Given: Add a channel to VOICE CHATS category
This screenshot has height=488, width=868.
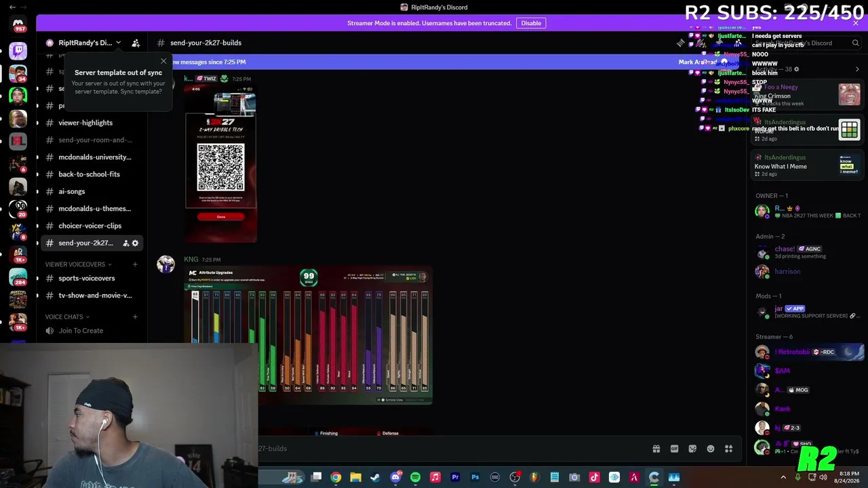Looking at the screenshot, I should (135, 317).
